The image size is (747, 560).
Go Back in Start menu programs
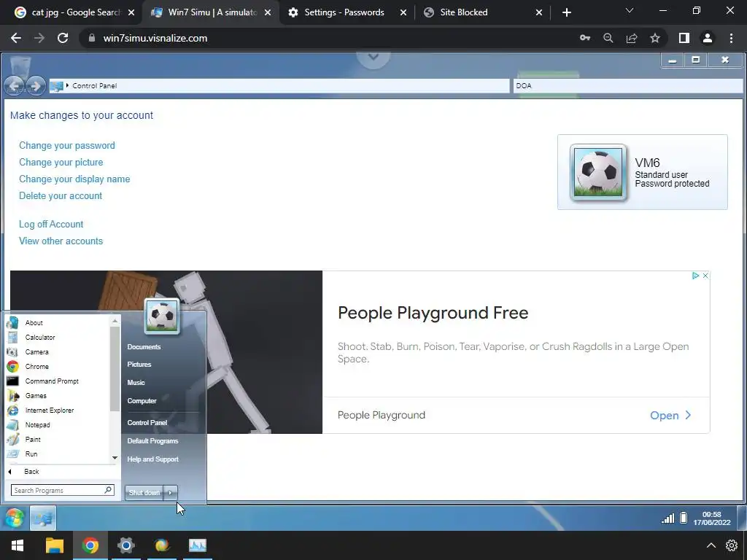click(31, 472)
